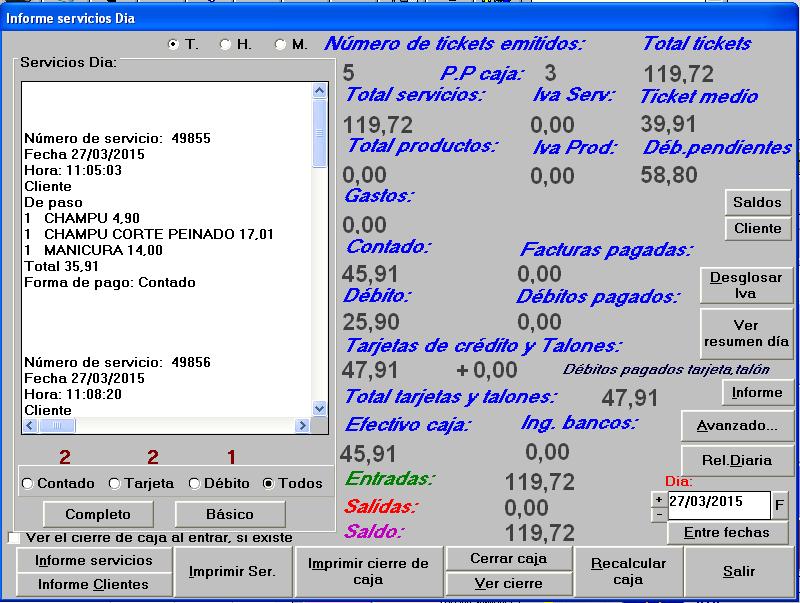Click the Salir button
The height and width of the screenshot is (603, 800).
(x=739, y=572)
